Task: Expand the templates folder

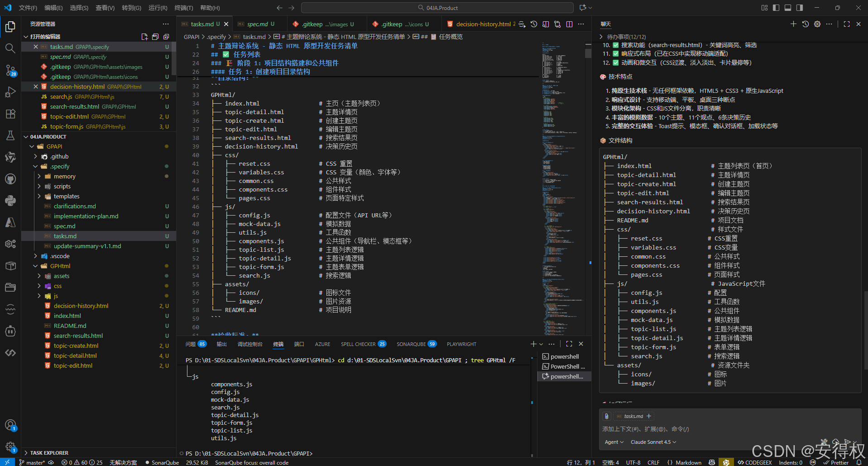Action: tap(66, 197)
